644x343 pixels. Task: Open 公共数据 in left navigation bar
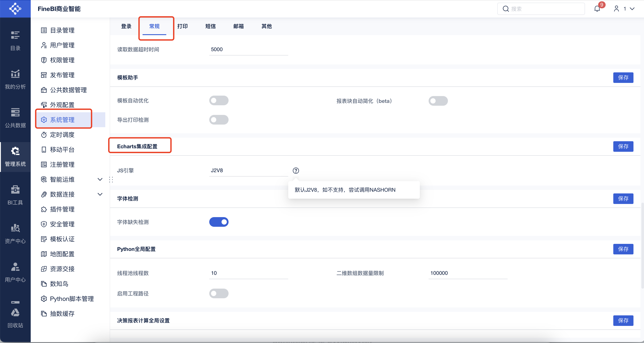point(15,118)
